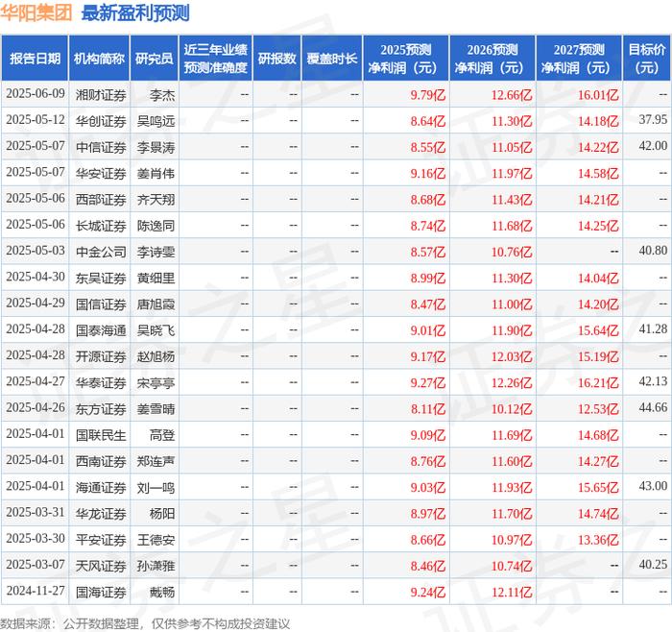Click the 华阳集团 title text

point(36,12)
